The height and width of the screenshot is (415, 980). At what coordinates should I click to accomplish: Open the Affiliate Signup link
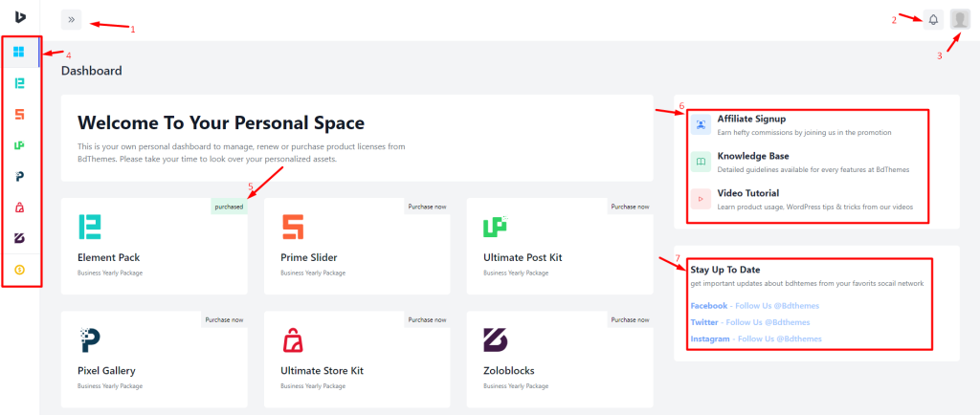751,119
